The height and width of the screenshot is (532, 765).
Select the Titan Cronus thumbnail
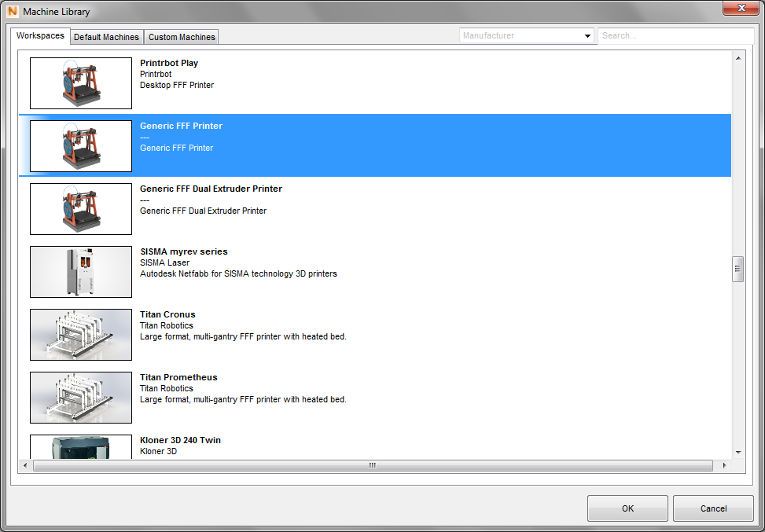click(81, 335)
